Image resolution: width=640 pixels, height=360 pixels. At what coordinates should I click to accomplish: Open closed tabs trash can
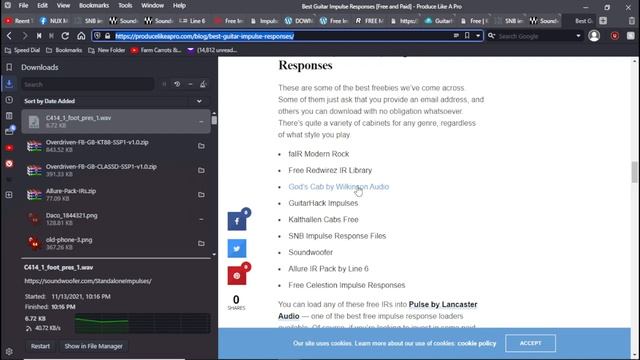(x=631, y=20)
